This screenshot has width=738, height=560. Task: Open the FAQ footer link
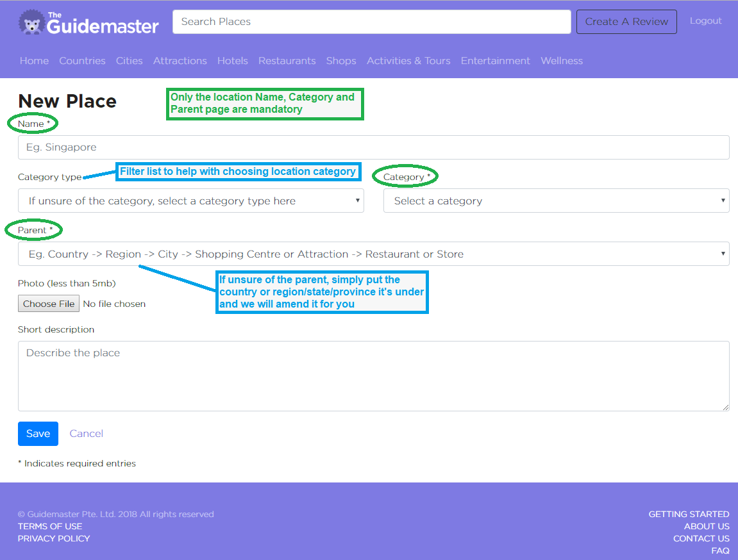point(721,550)
